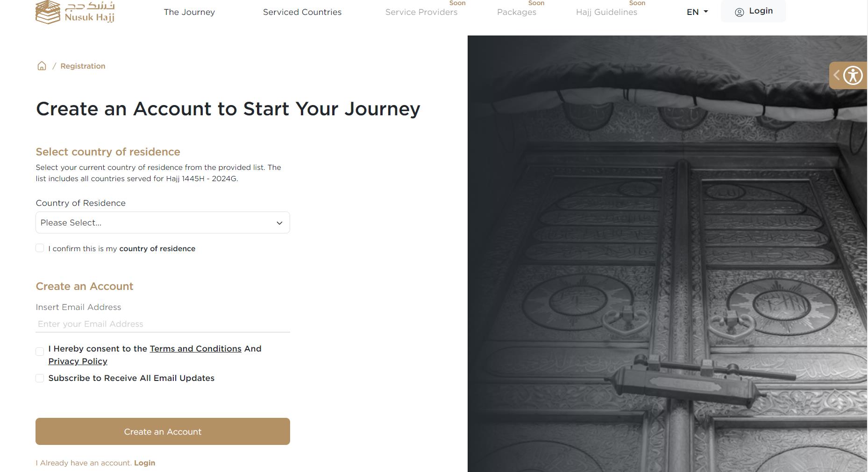Viewport: 868px width, 472px height.
Task: Open the accessibility options widget
Action: pyautogui.click(x=853, y=75)
